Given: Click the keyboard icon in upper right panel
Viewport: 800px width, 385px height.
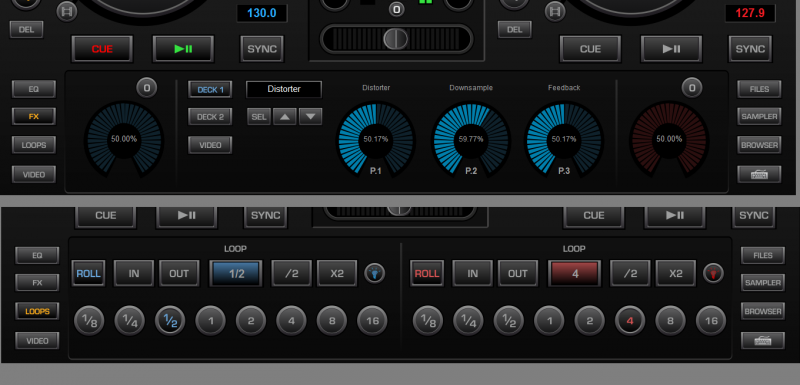Looking at the screenshot, I should click(759, 174).
